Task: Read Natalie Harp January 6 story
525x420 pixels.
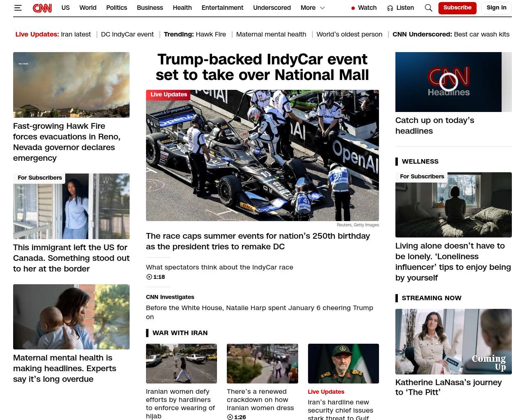Action: pos(260,312)
